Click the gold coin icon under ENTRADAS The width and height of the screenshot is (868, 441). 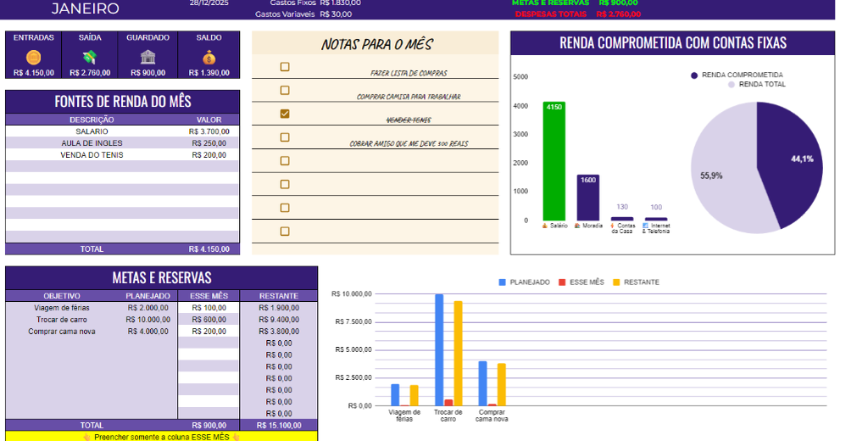click(33, 57)
